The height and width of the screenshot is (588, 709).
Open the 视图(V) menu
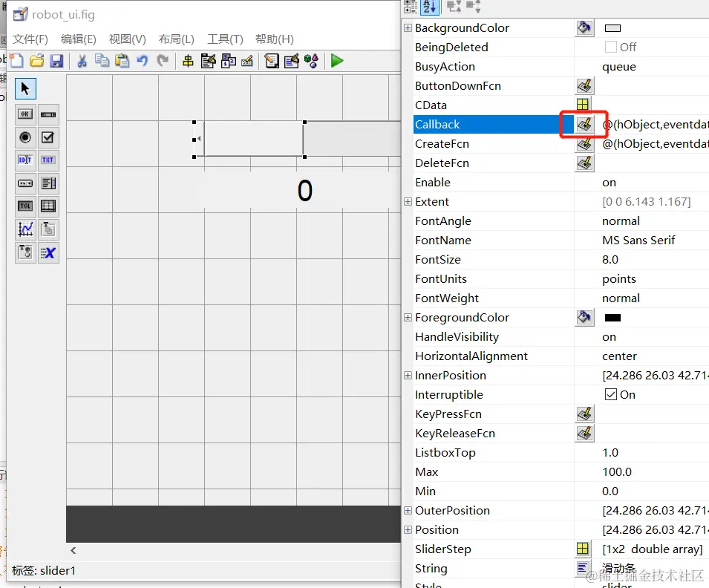(128, 39)
